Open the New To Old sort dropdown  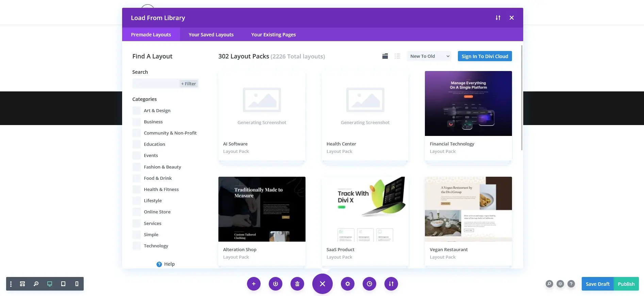coord(429,56)
